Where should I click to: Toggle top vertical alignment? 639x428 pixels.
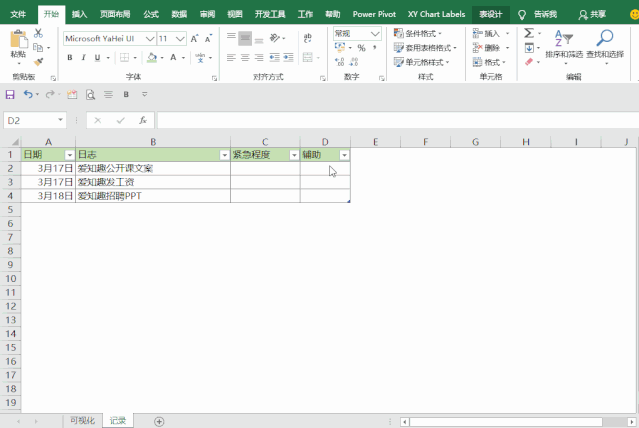pos(231,36)
